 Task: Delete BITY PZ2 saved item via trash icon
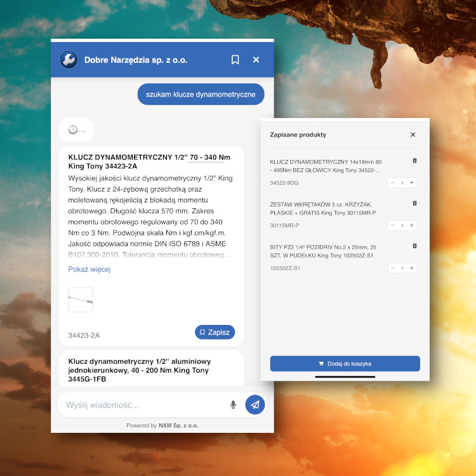pos(414,246)
